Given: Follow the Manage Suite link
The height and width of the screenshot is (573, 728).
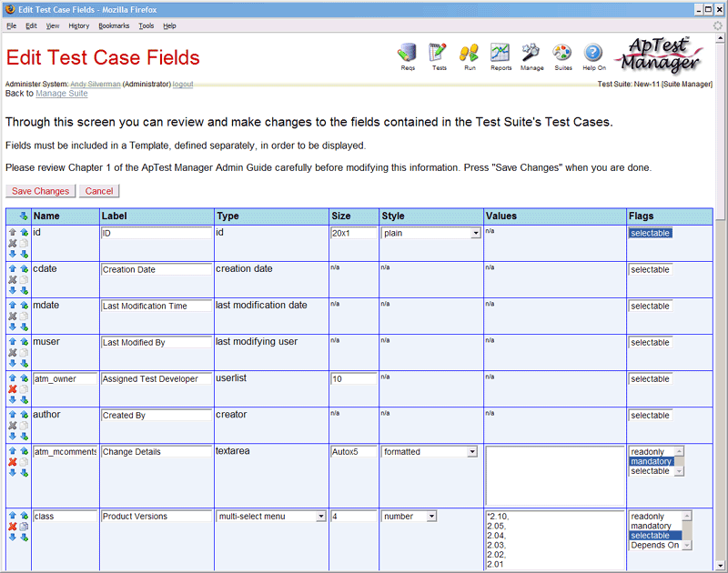Looking at the screenshot, I should [x=62, y=94].
